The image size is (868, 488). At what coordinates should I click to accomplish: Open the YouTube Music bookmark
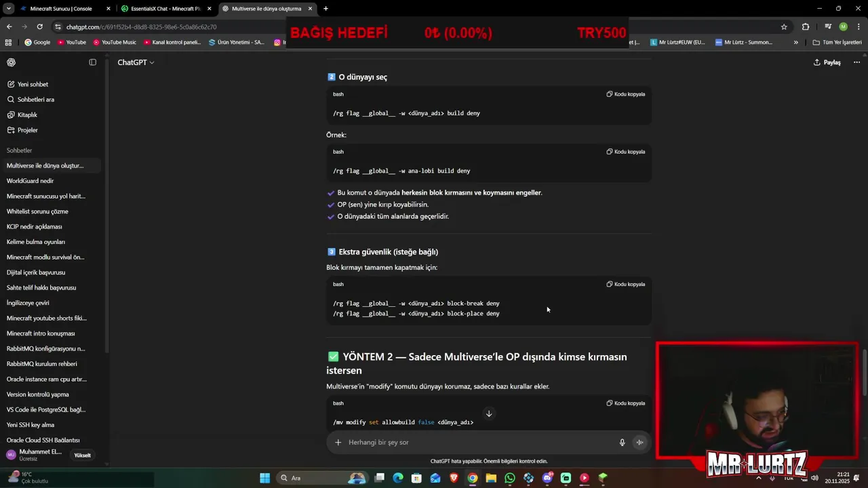115,42
